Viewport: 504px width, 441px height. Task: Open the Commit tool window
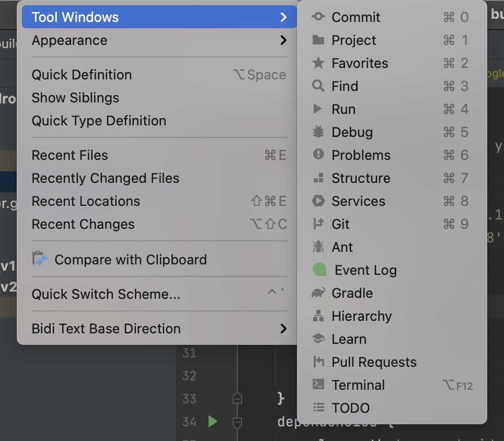click(x=357, y=17)
